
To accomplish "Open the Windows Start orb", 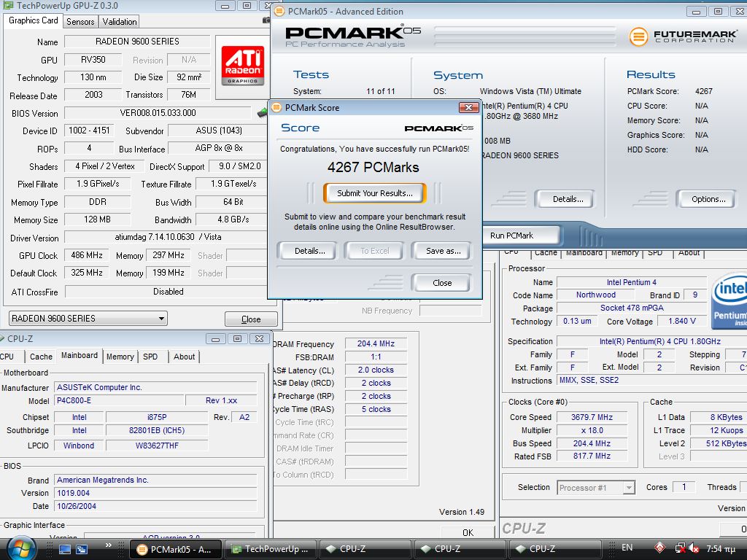I will click(20, 548).
